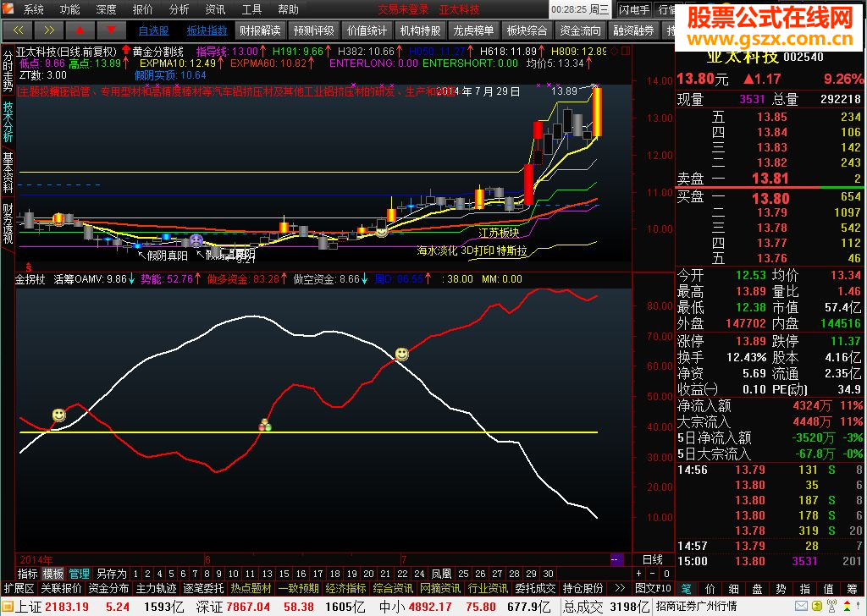Switch to the 技术分析 side tab

point(8,122)
